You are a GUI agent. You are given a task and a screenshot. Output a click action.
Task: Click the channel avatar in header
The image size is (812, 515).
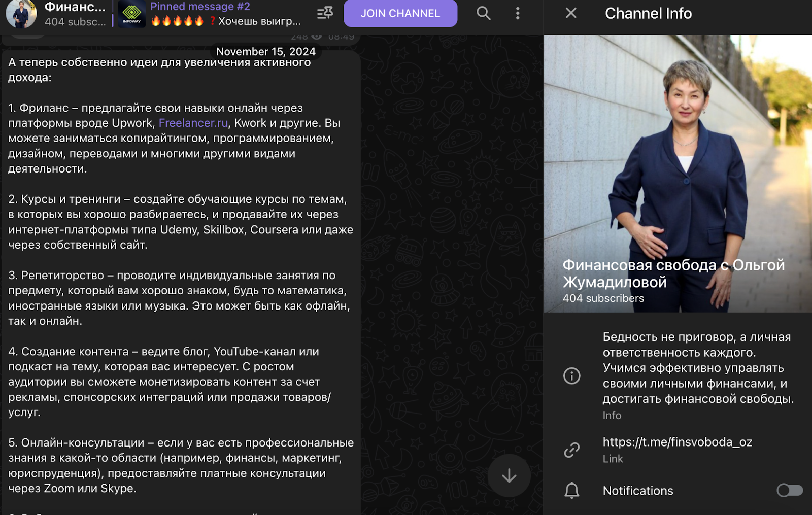click(21, 14)
